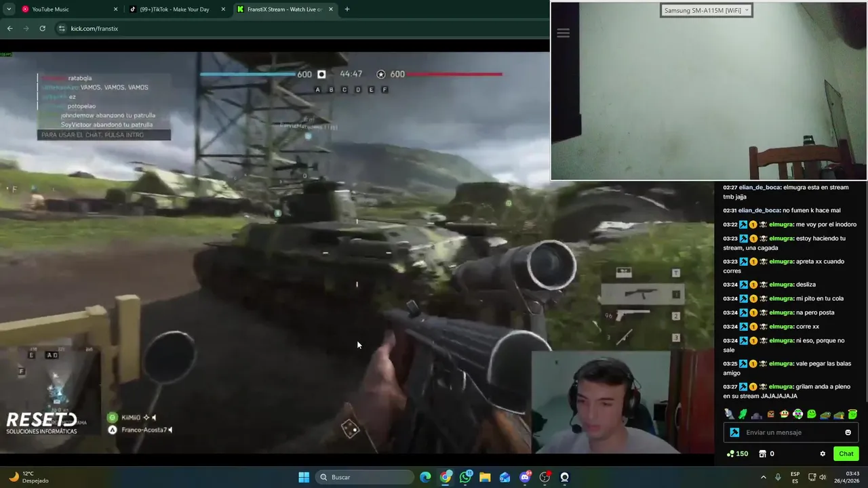Insert the green headphones face emote

pos(797,414)
